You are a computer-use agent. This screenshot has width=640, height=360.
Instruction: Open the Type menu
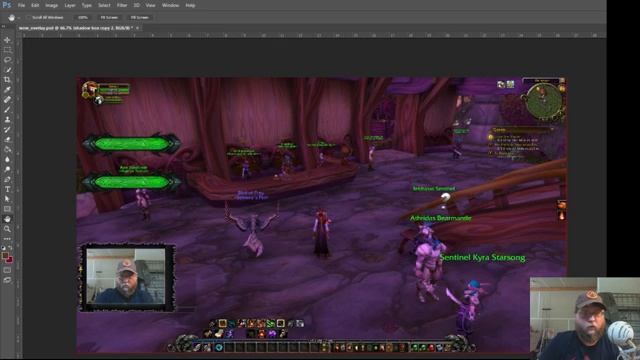(87, 5)
